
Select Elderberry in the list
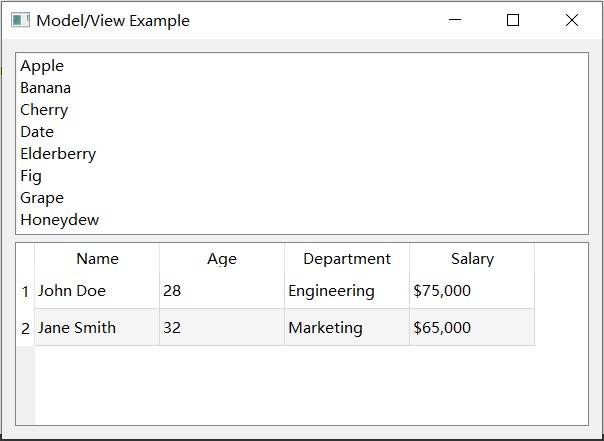pos(58,154)
